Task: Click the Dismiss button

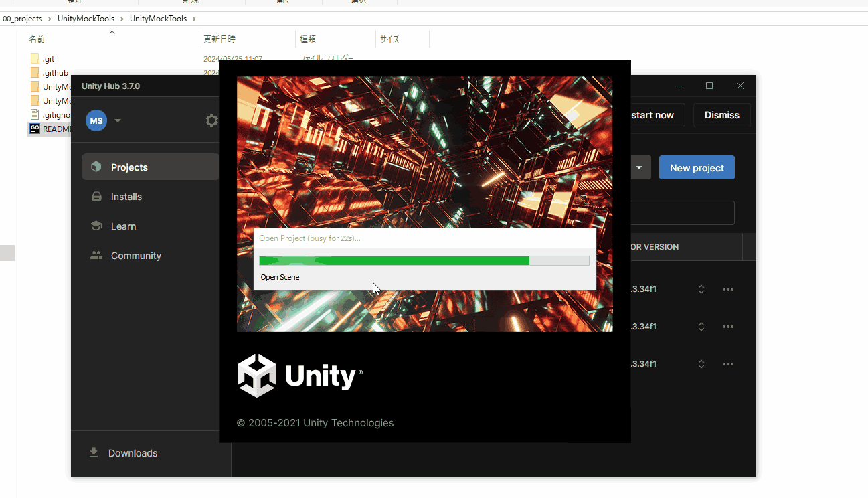Action: [x=721, y=115]
